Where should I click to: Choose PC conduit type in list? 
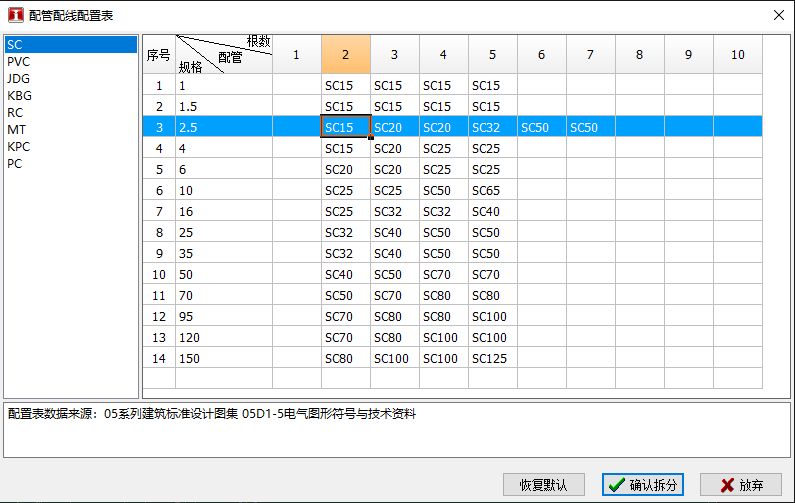click(x=15, y=163)
